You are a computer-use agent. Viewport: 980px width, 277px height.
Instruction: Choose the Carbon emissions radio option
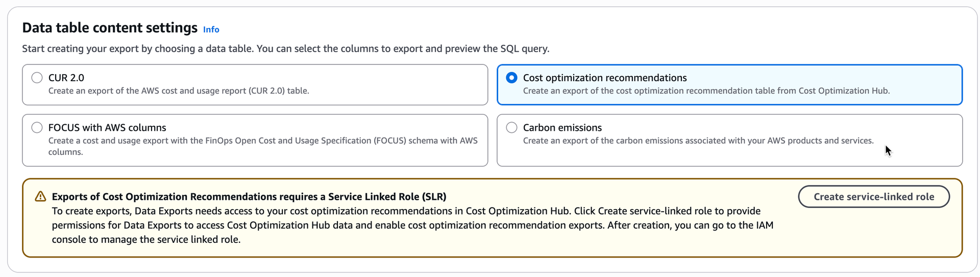511,127
